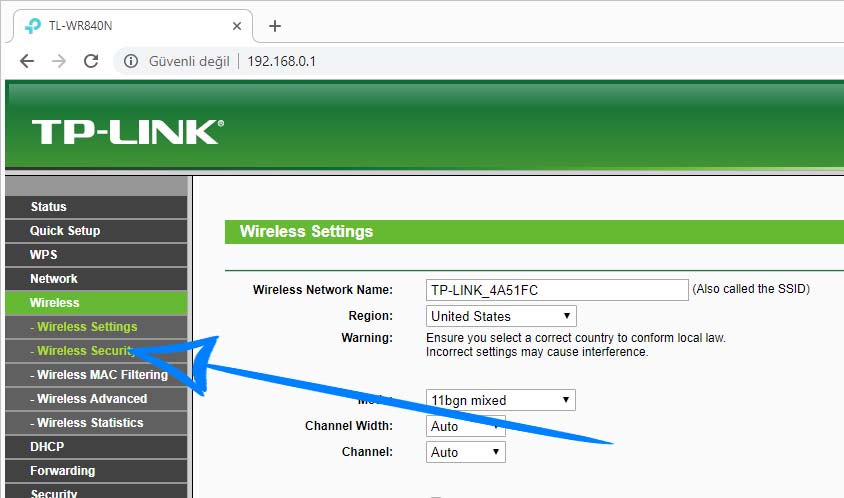Image resolution: width=844 pixels, height=498 pixels.
Task: Click the browser forward arrow
Action: (x=59, y=61)
